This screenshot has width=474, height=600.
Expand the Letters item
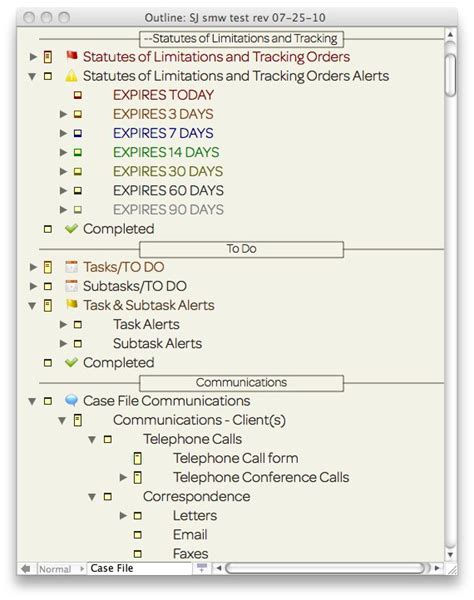coord(123,515)
